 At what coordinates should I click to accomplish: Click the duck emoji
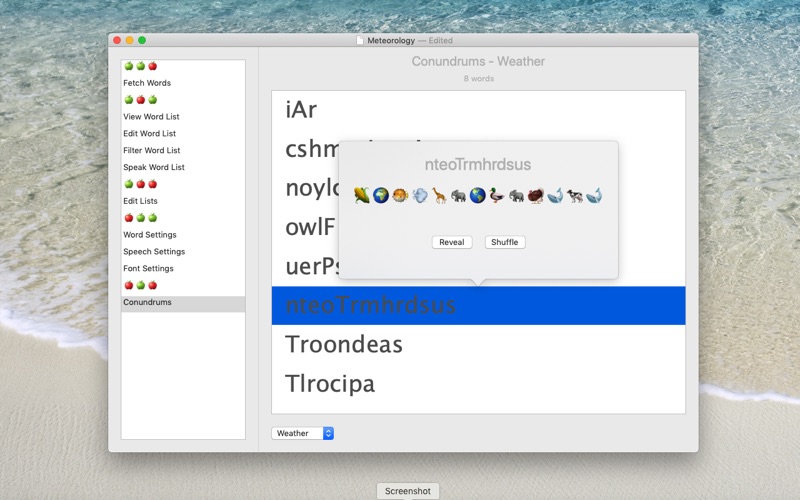point(497,195)
